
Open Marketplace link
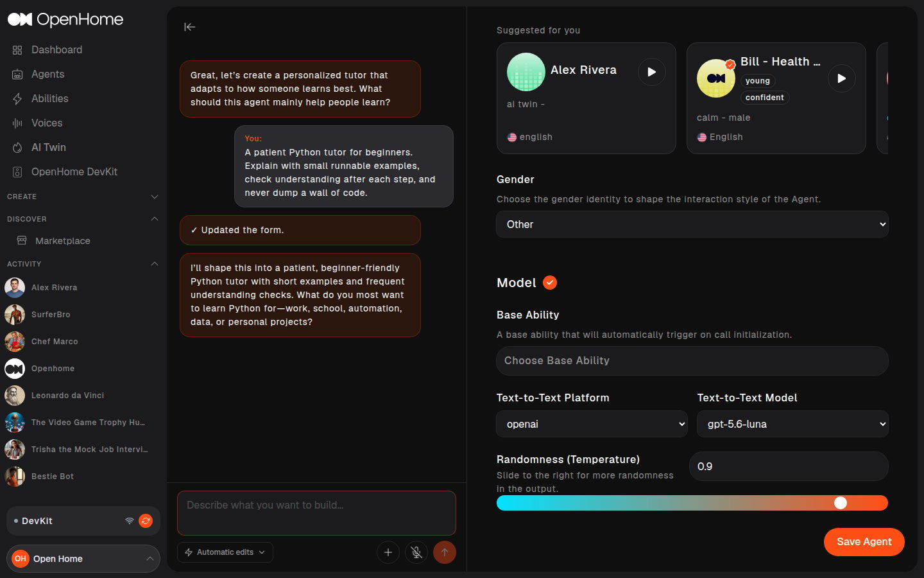pyautogui.click(x=63, y=241)
